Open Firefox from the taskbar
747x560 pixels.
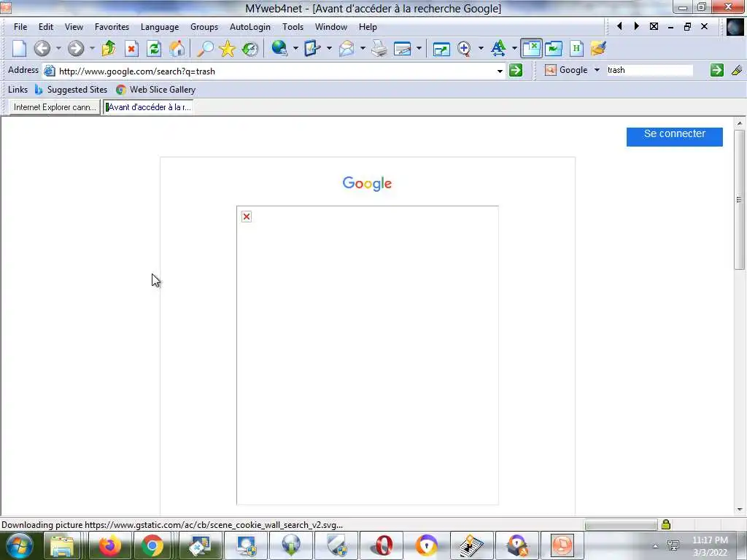[109, 545]
